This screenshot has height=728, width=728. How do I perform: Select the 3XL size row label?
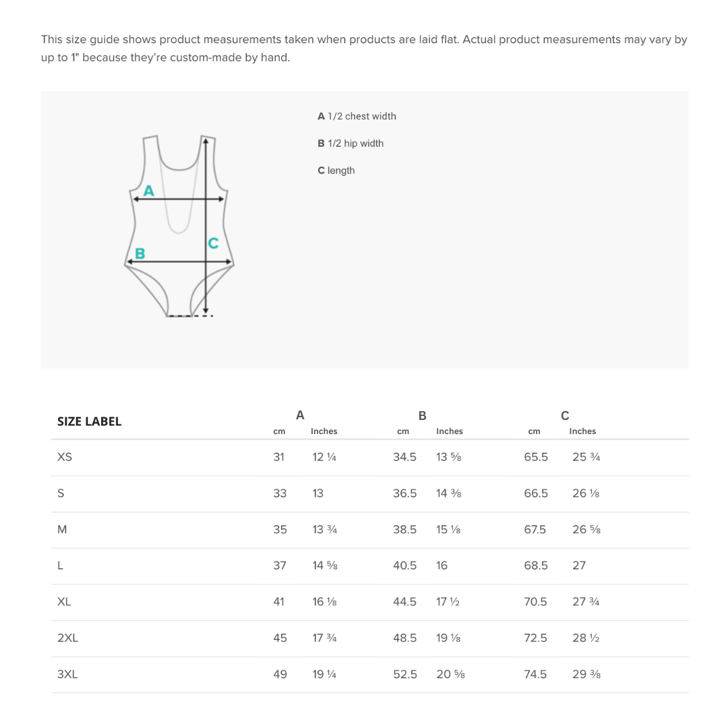(68, 674)
